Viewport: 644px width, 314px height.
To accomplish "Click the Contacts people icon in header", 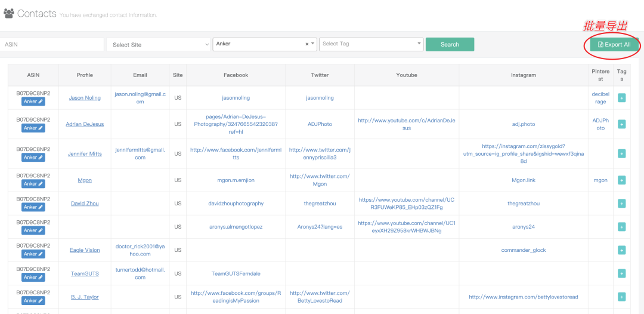I will (x=8, y=14).
